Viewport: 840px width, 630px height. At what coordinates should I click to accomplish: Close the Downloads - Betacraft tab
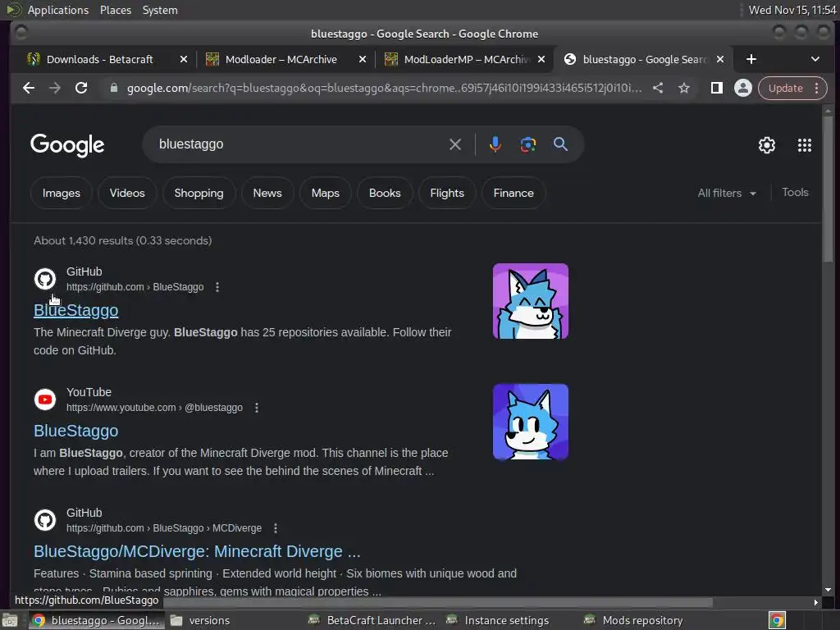(x=184, y=59)
